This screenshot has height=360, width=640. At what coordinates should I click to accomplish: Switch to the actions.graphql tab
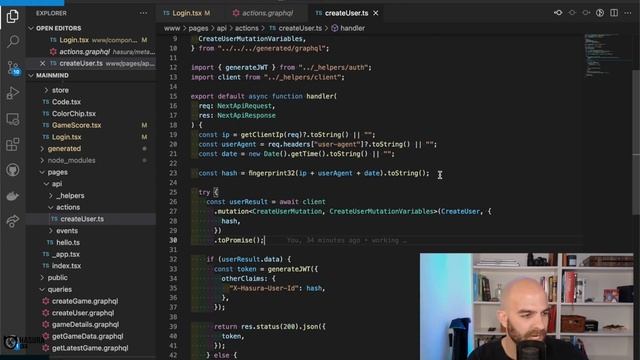coord(264,13)
